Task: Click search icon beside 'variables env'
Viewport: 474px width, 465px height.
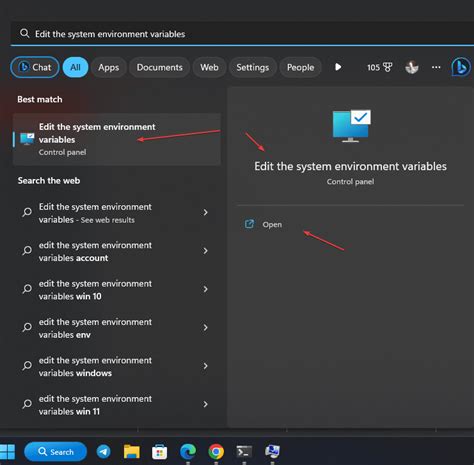Action: 27,327
